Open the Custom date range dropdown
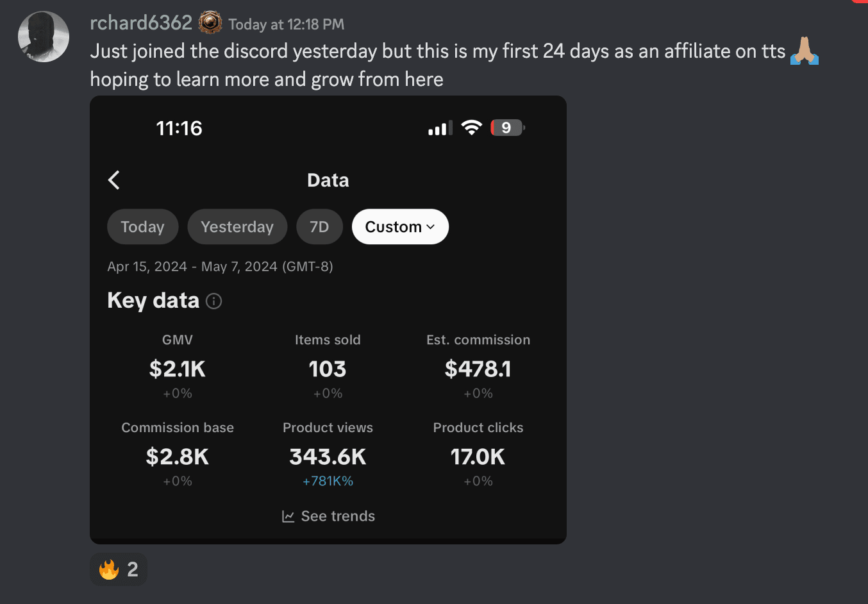This screenshot has width=868, height=604. (400, 227)
